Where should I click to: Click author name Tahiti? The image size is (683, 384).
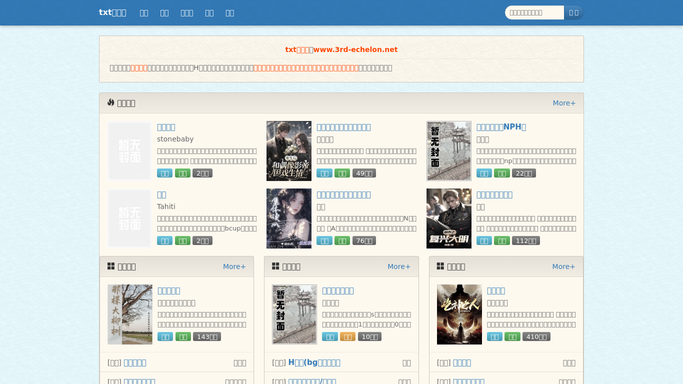point(166,206)
